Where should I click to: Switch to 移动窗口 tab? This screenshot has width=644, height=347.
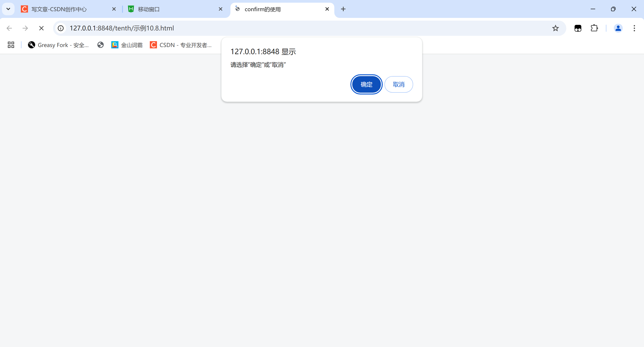click(x=149, y=9)
